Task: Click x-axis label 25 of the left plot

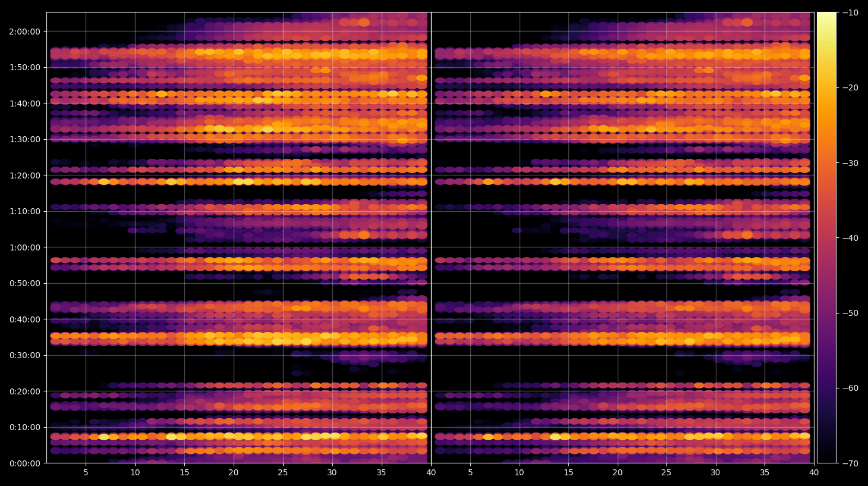Action: coord(282,473)
